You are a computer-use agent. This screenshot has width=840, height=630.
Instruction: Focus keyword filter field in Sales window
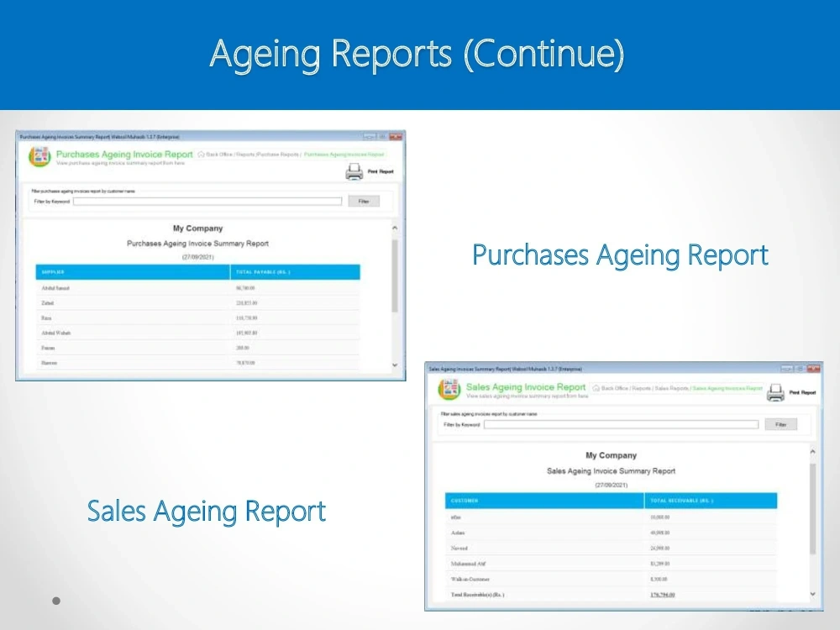pyautogui.click(x=621, y=424)
